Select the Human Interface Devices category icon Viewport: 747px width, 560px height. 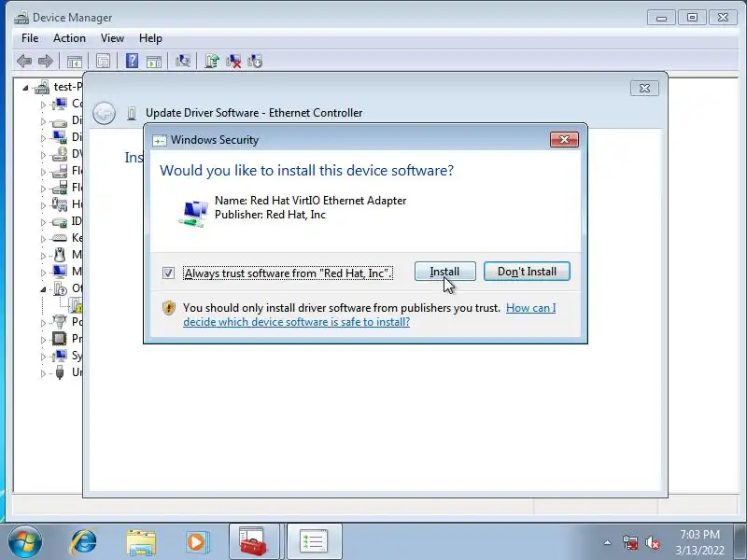(60, 204)
